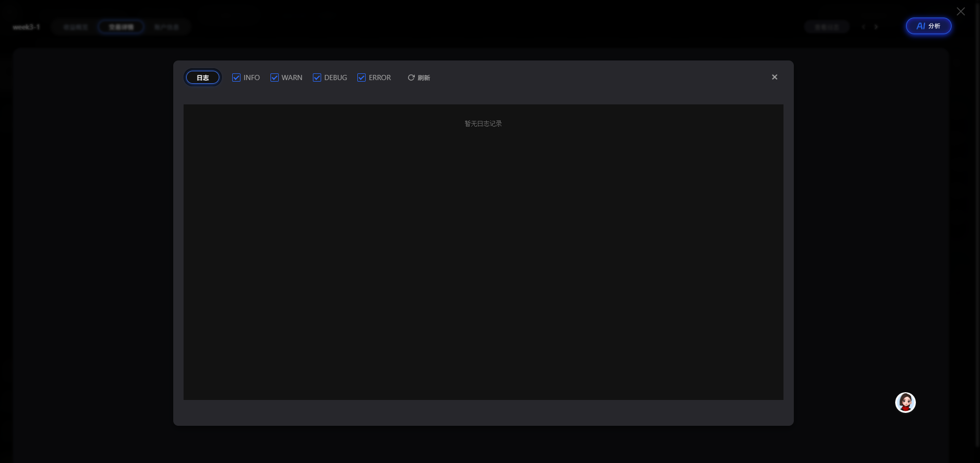Click dimmed left arrow near AI 分析
The width and height of the screenshot is (980, 463).
click(x=863, y=27)
